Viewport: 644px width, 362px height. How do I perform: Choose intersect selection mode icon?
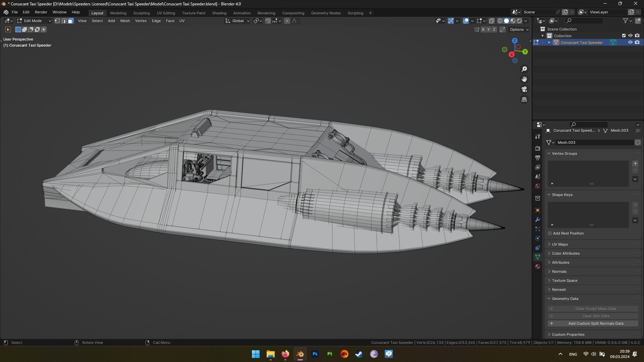[44, 29]
